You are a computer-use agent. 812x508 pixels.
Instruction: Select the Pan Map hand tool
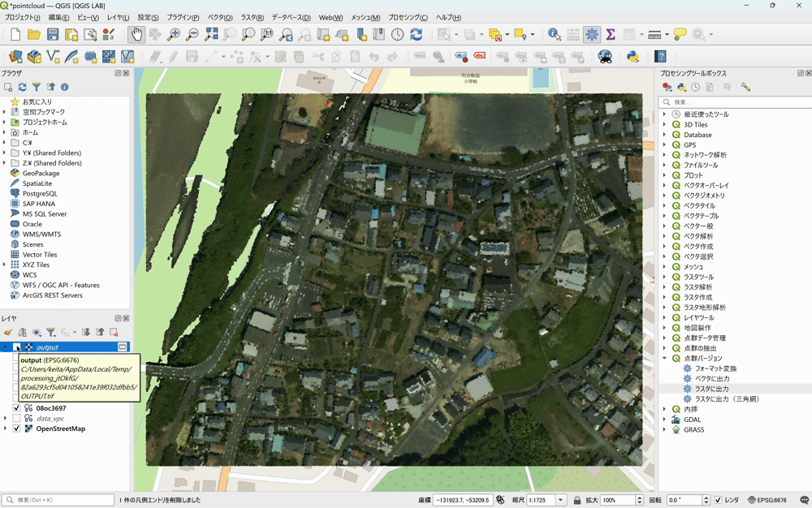[136, 35]
